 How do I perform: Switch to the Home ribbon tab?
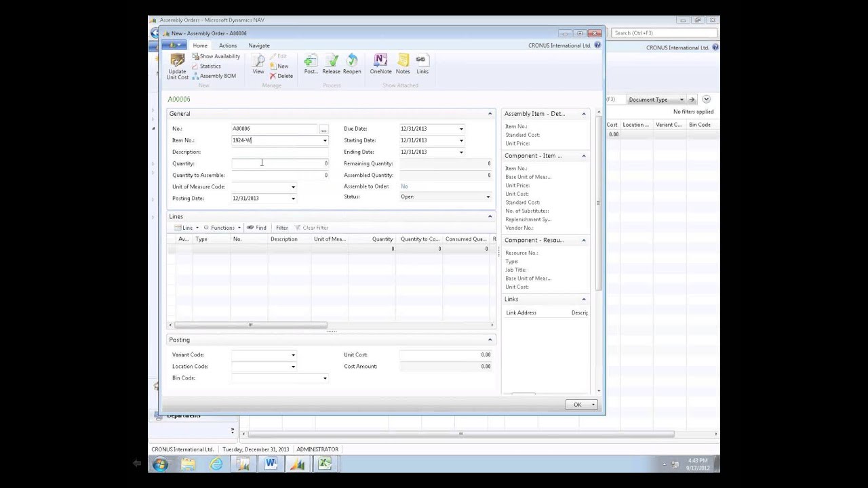point(200,45)
